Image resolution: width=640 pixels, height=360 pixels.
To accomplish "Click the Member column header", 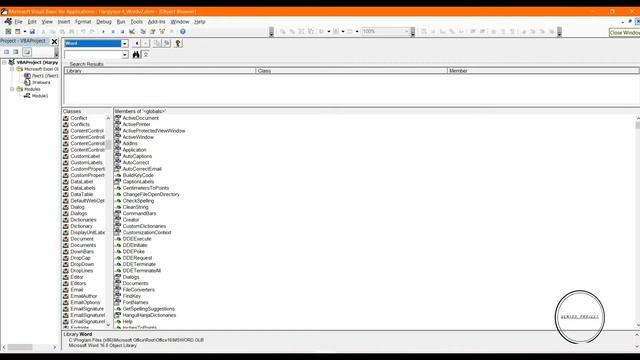I will click(x=543, y=71).
